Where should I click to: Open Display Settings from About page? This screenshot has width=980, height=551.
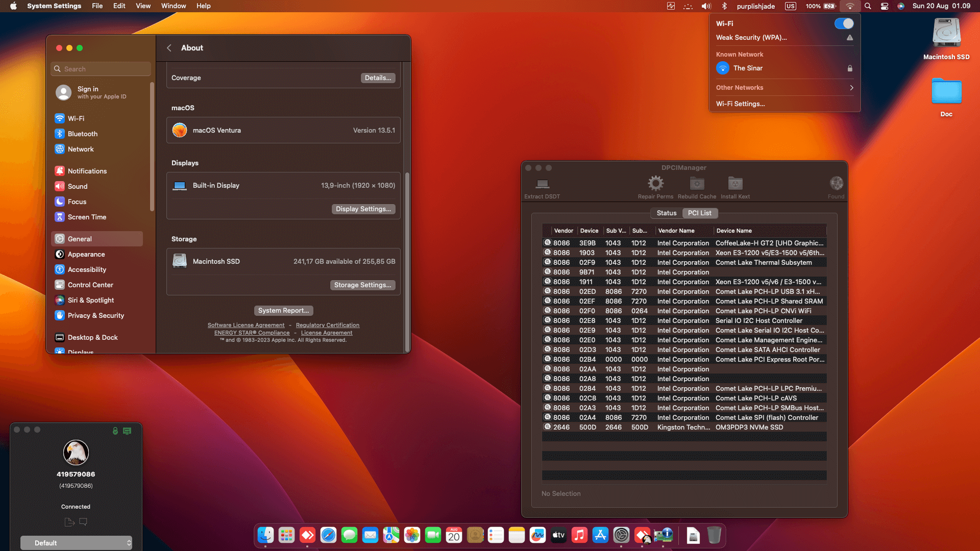click(x=363, y=209)
